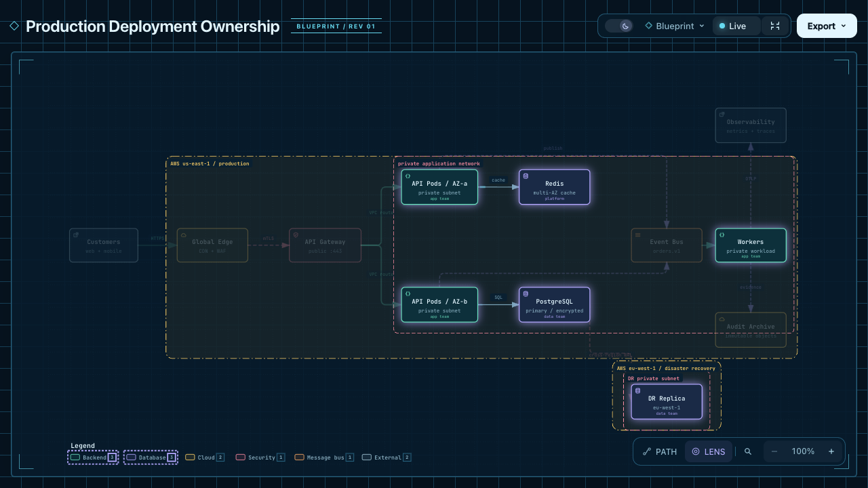The height and width of the screenshot is (488, 868).
Task: Click the 'SQL' edge label
Action: (498, 298)
